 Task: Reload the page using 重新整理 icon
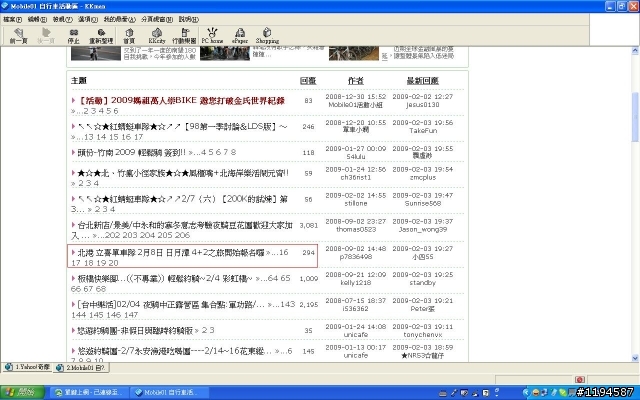[101, 36]
